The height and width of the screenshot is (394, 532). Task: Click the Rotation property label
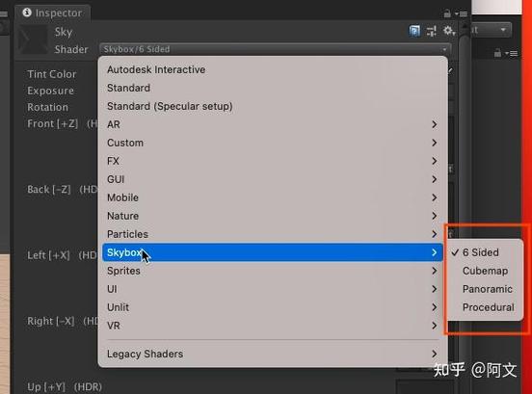pos(47,107)
